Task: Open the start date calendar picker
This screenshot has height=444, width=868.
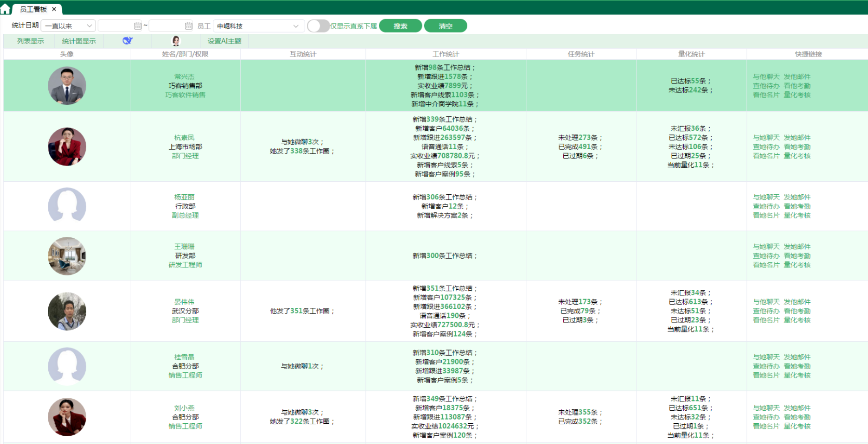Action: pyautogui.click(x=138, y=26)
